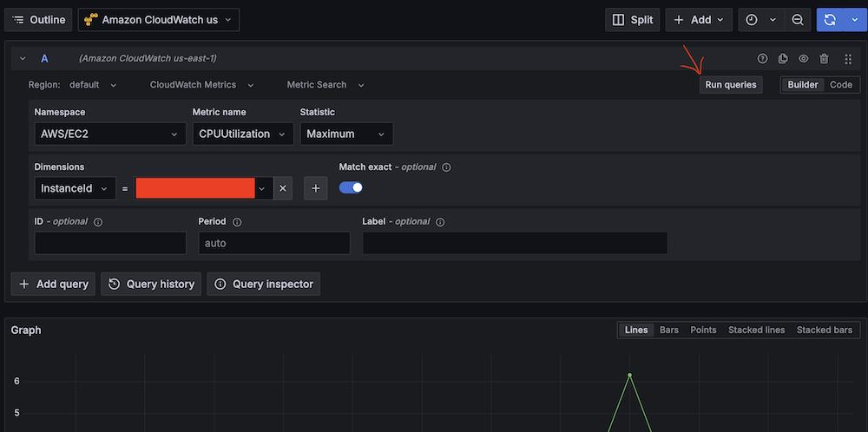Click the graph peak data point
The width and height of the screenshot is (868, 432).
629,375
